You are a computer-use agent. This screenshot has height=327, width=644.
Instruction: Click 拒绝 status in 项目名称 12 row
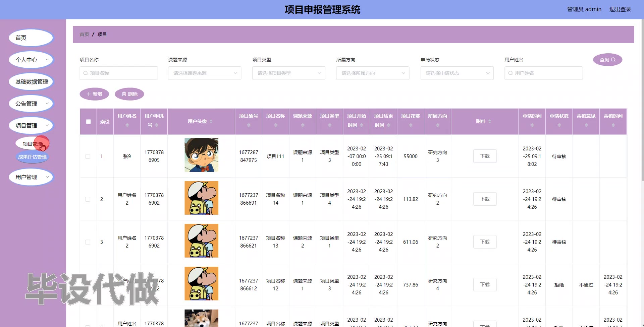(559, 285)
